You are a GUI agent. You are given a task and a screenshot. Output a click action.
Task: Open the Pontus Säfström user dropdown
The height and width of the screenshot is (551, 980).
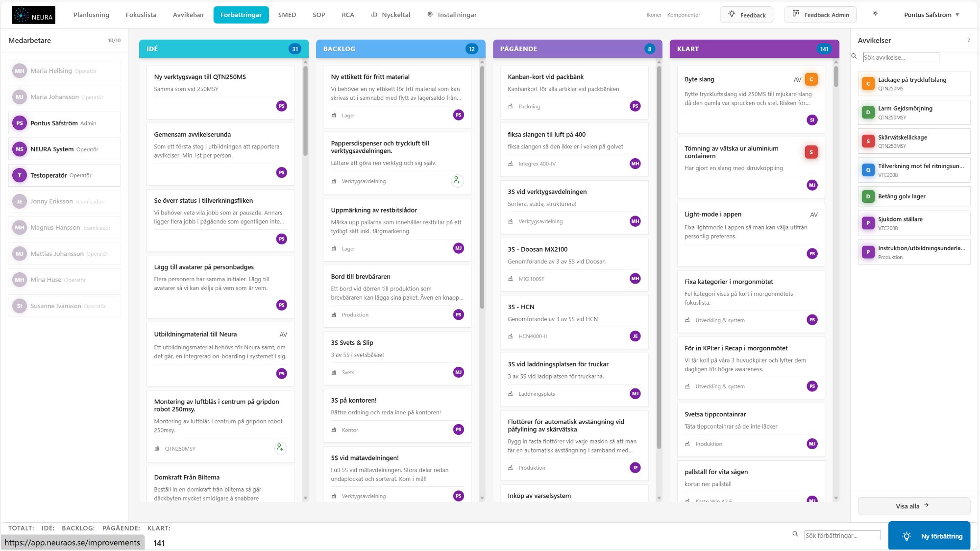(x=931, y=14)
